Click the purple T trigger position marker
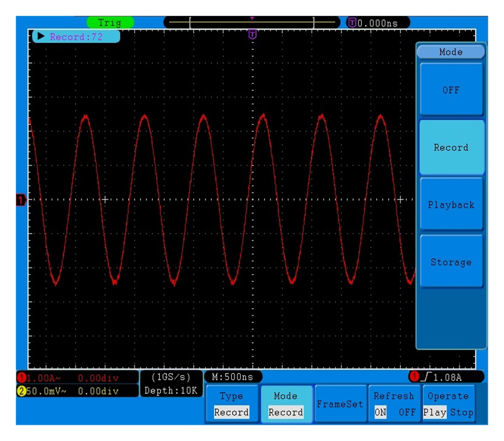504x441 pixels. (x=252, y=34)
